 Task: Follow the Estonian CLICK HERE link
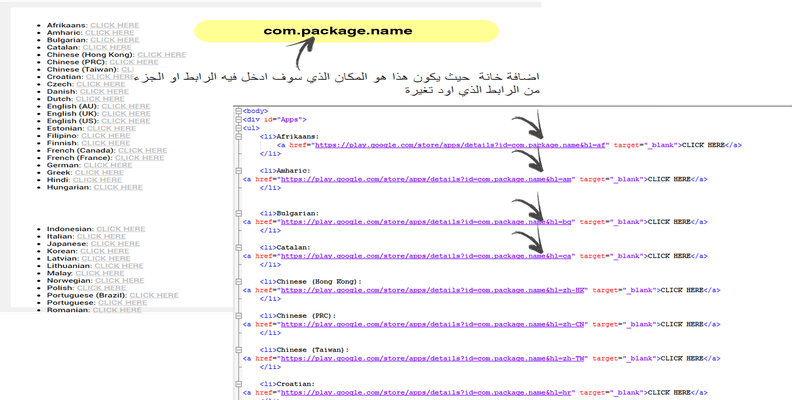tap(112, 129)
